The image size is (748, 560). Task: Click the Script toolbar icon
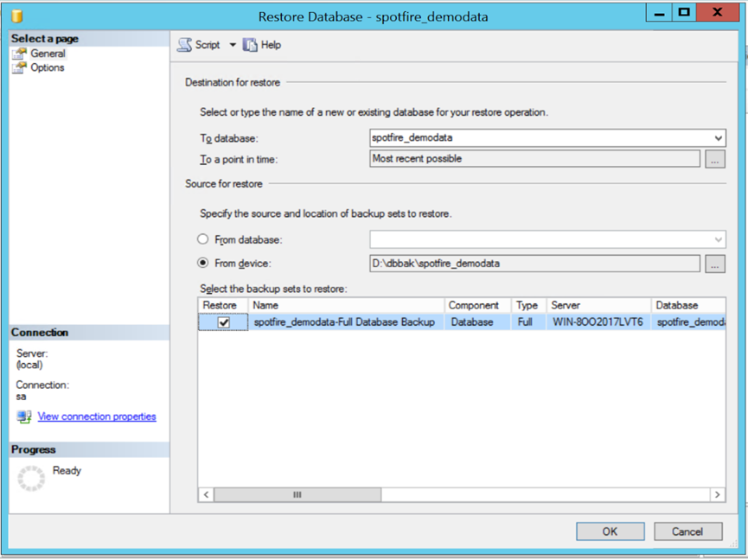coord(184,45)
